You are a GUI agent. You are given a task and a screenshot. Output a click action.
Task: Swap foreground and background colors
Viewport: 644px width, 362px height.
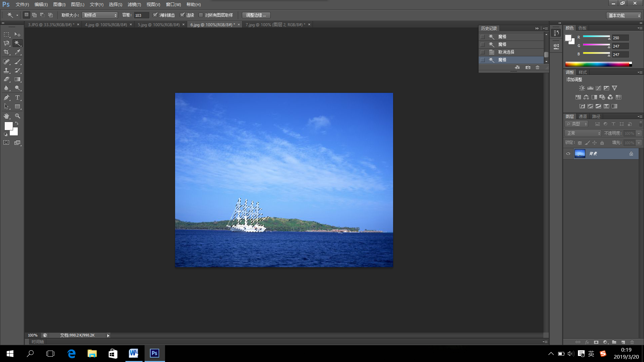pos(17,123)
